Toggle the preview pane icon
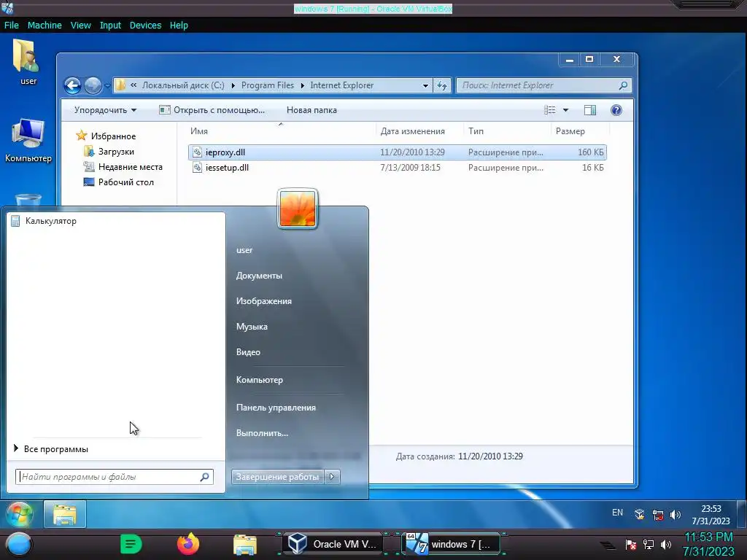 click(x=589, y=110)
